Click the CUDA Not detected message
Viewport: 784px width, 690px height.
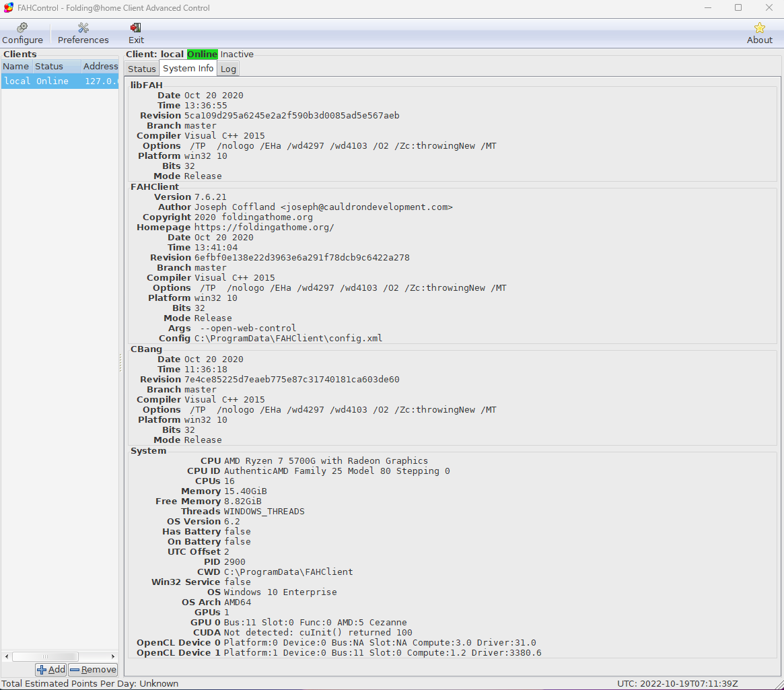point(318,633)
